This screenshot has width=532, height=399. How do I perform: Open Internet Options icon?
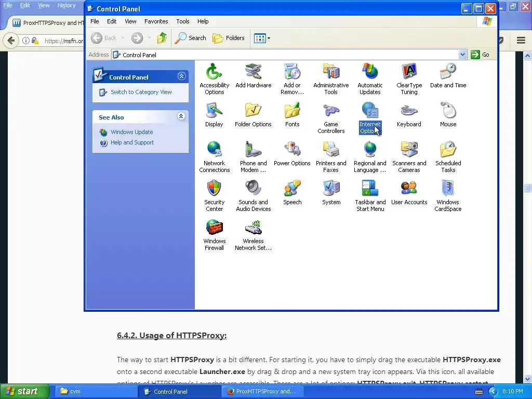click(370, 118)
